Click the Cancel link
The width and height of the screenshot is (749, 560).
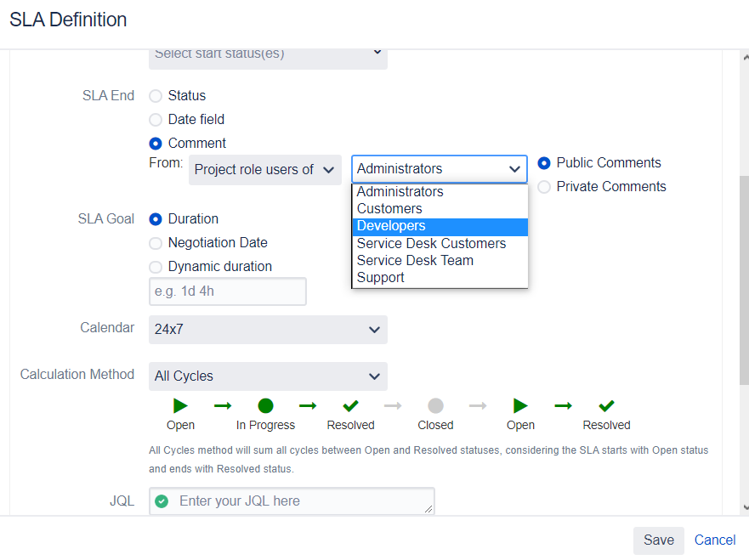tap(715, 540)
